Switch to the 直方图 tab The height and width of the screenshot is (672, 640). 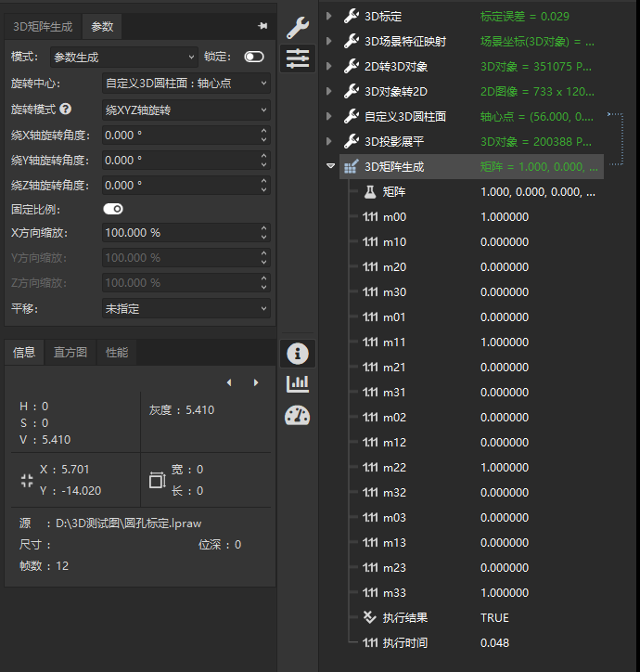[70, 353]
